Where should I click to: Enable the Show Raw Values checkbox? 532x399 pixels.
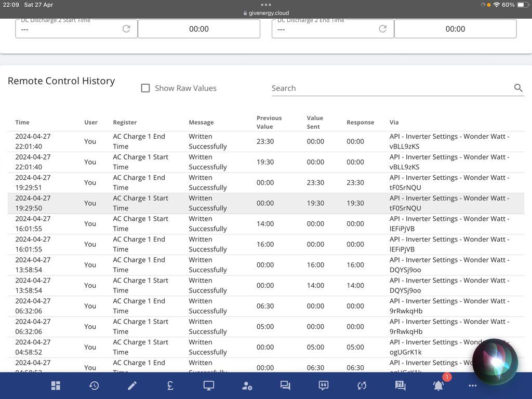click(x=145, y=88)
